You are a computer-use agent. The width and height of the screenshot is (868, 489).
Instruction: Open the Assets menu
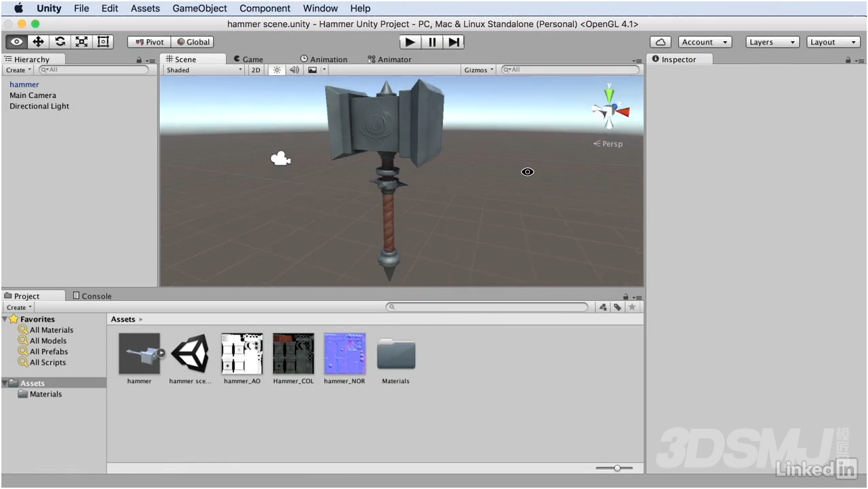145,8
